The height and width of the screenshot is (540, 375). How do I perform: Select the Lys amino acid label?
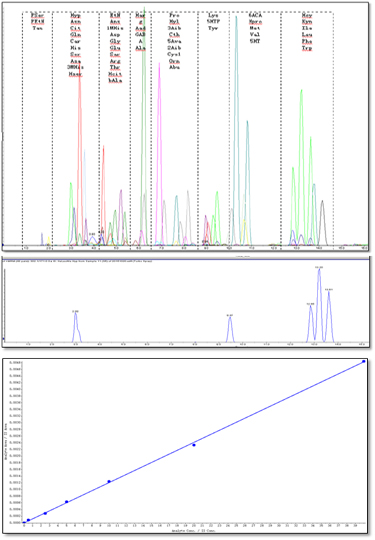(x=213, y=15)
